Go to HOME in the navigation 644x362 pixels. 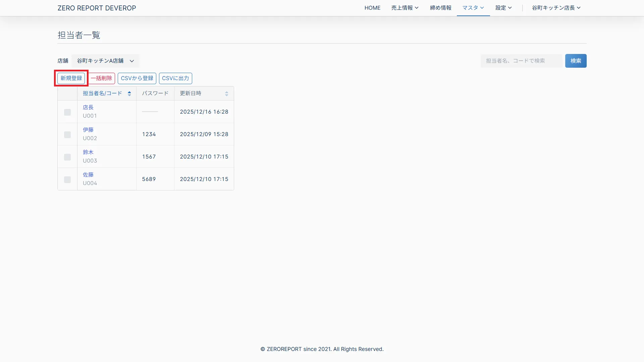[372, 8]
